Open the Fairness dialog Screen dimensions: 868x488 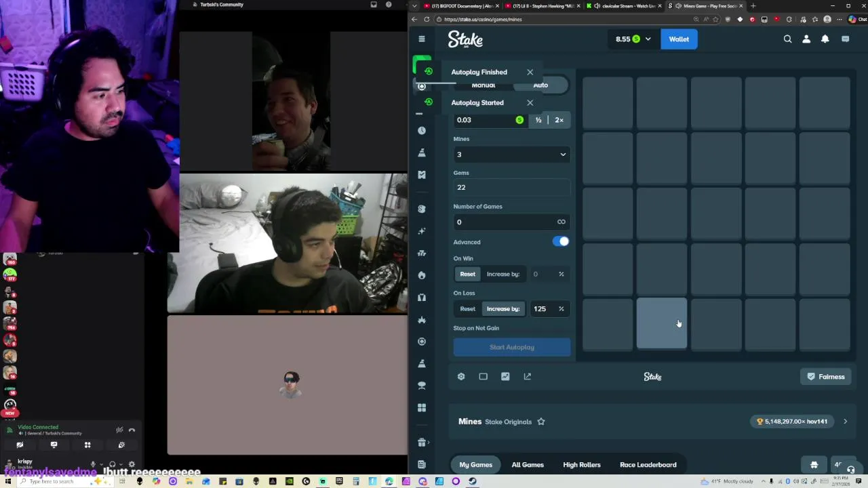(x=826, y=377)
